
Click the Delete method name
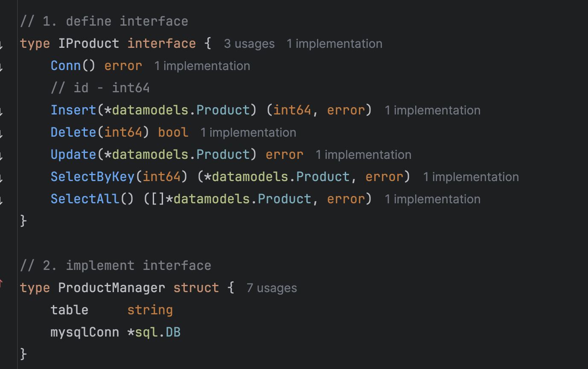pyautogui.click(x=73, y=132)
